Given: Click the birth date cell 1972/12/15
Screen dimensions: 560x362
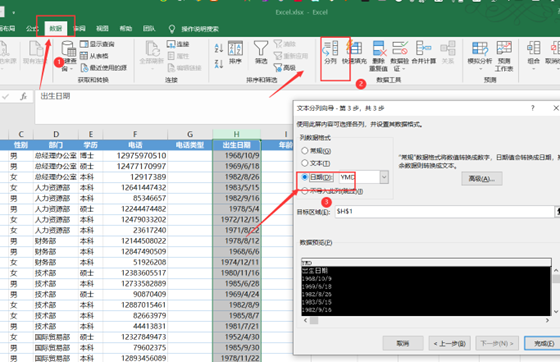Looking at the screenshot, I should [x=236, y=220].
